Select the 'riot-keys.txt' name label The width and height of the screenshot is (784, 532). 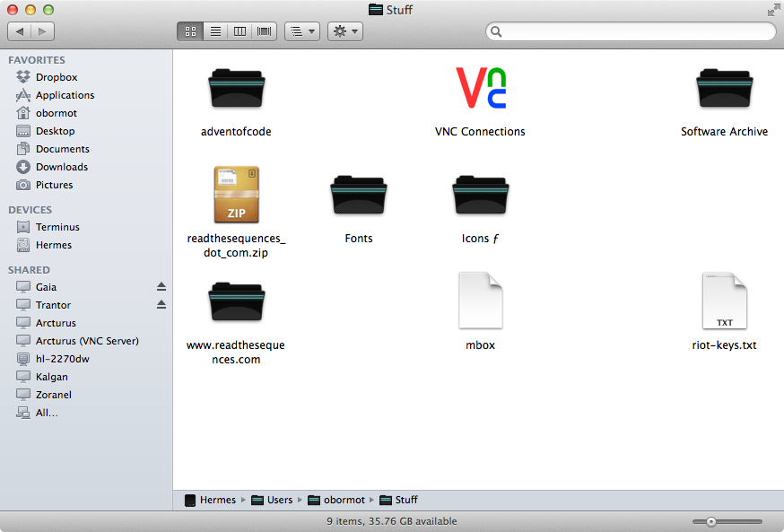click(x=724, y=345)
